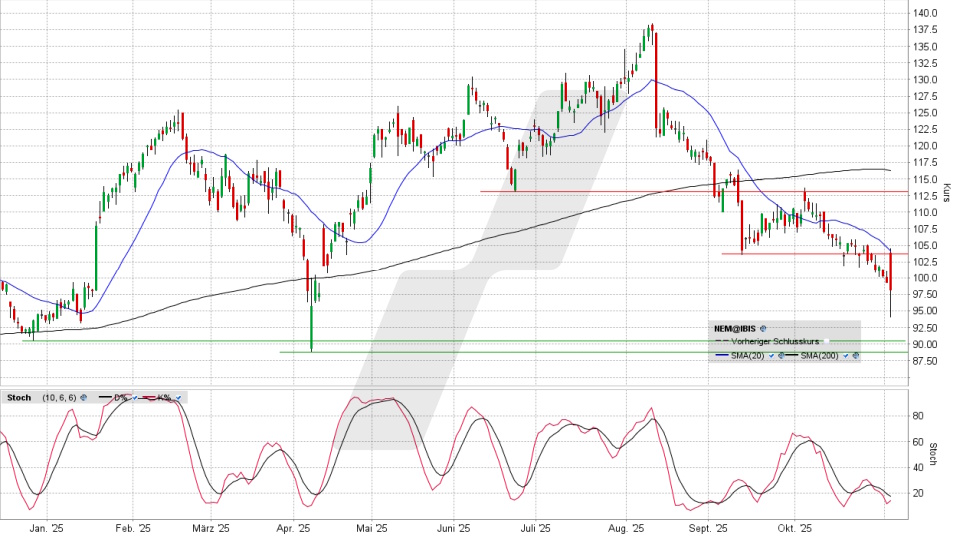The height and width of the screenshot is (540, 960).
Task: Hide the D% stochastic line checkbox
Action: pyautogui.click(x=134, y=397)
